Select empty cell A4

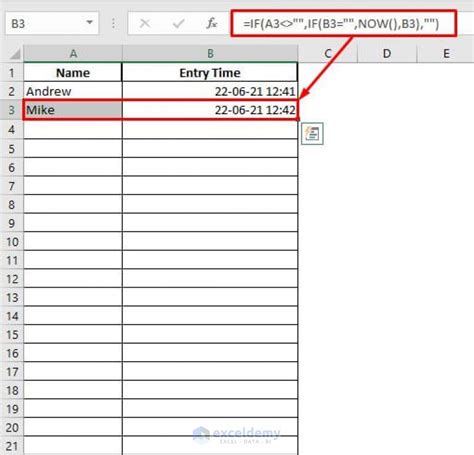tap(73, 129)
